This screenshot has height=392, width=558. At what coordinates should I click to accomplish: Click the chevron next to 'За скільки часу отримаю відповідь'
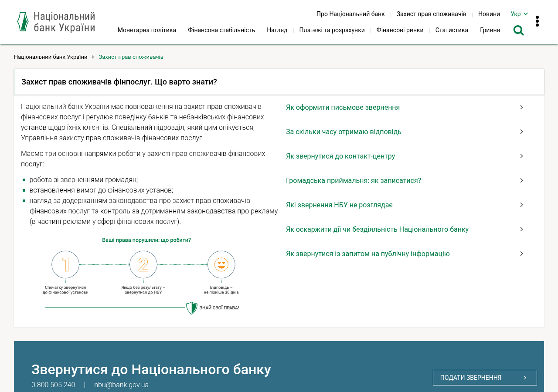click(x=521, y=132)
